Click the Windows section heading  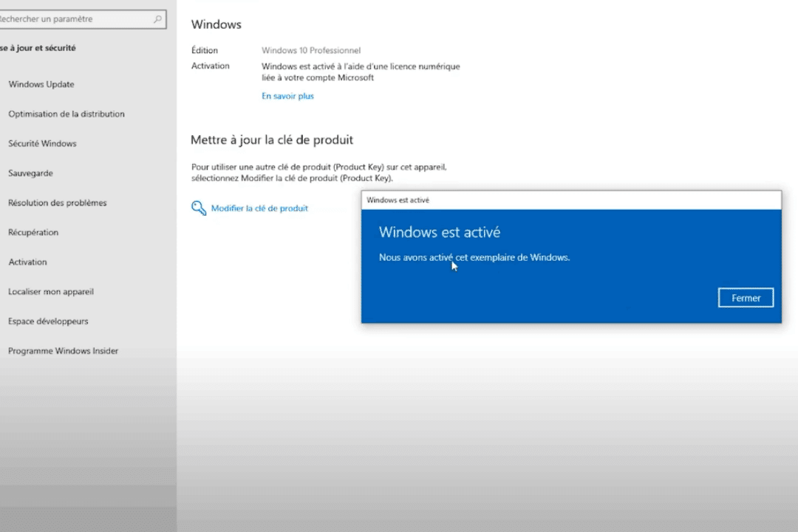coord(216,24)
